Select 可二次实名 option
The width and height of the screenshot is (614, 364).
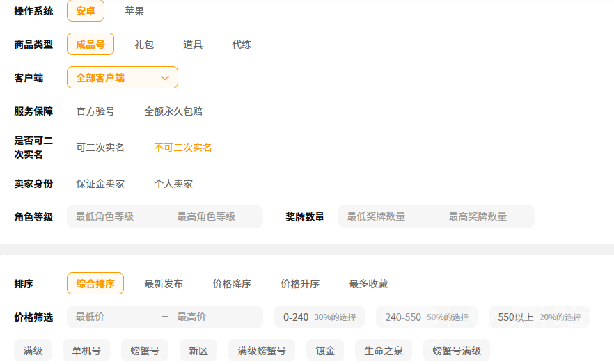[x=100, y=148]
